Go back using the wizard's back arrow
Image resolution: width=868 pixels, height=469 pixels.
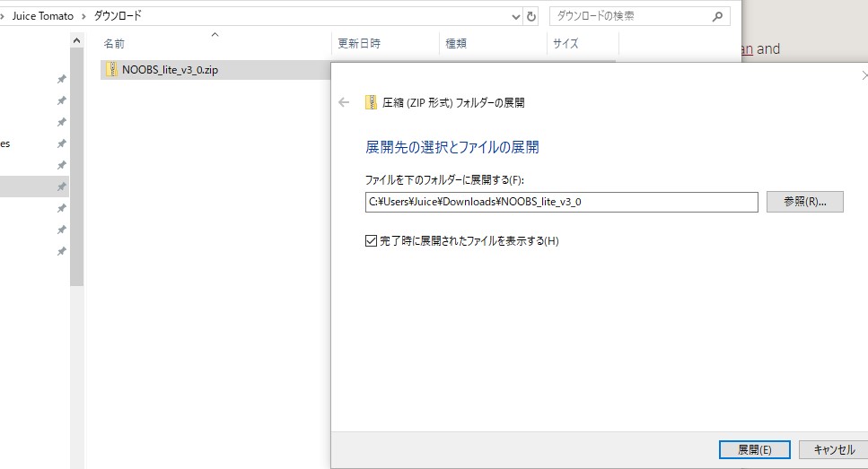point(343,103)
